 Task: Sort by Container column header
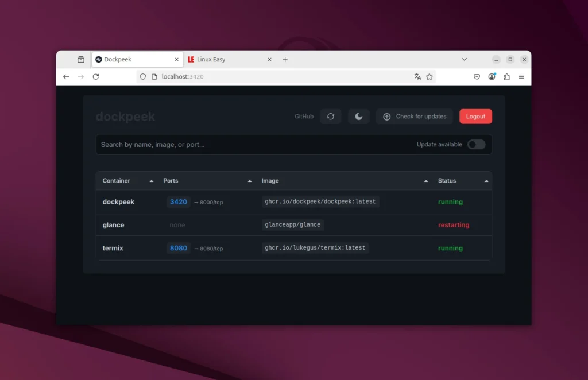117,181
